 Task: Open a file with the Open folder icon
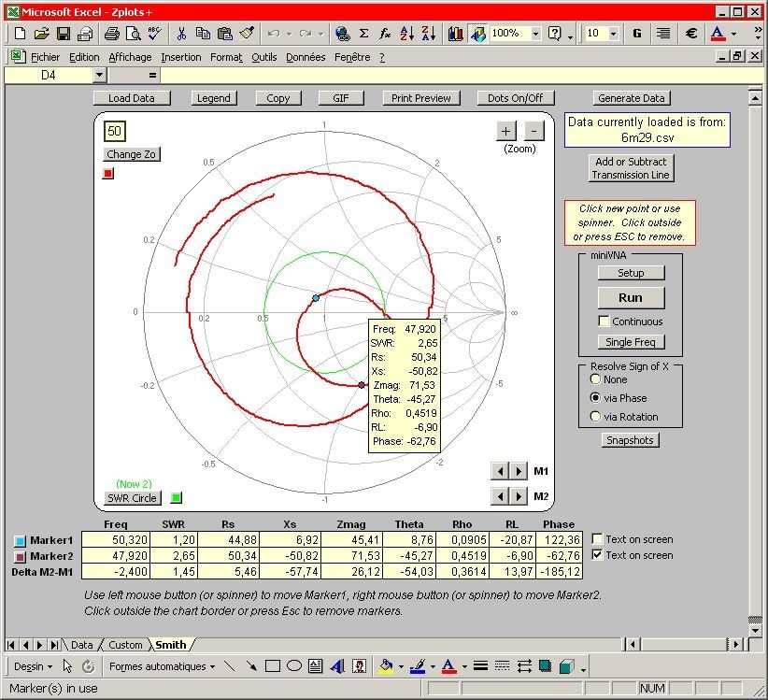coord(42,34)
